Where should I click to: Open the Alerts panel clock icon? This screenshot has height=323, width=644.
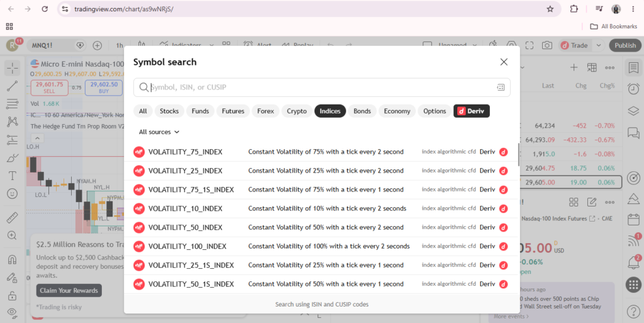coord(633,89)
